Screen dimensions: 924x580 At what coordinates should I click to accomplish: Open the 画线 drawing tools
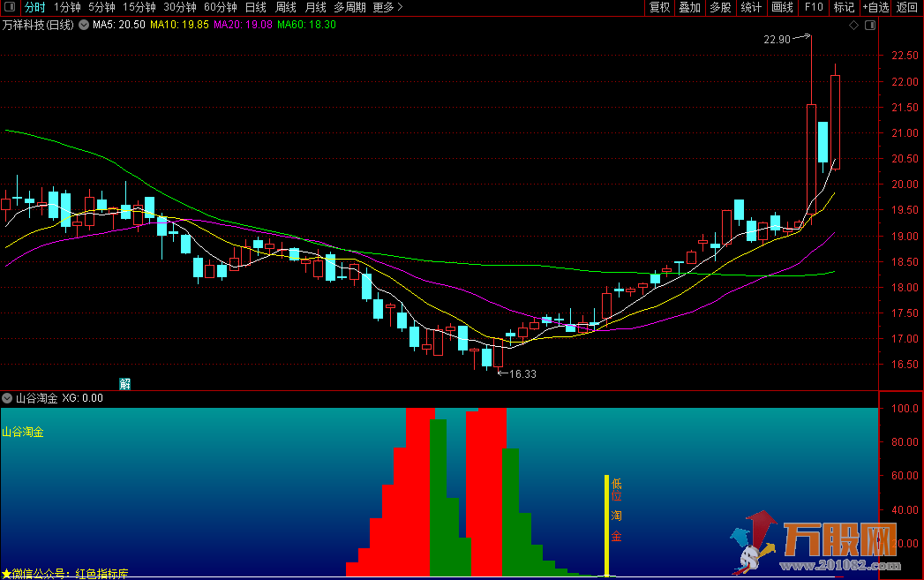point(782,7)
